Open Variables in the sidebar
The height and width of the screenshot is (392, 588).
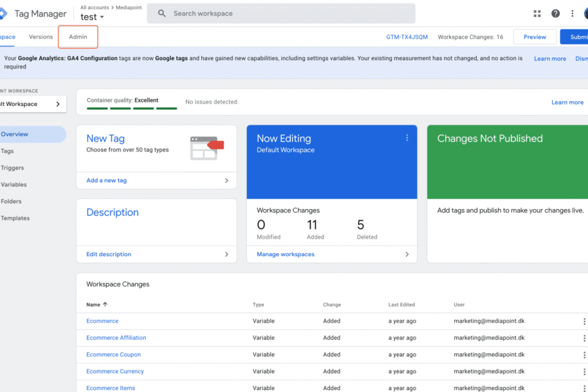pos(14,184)
